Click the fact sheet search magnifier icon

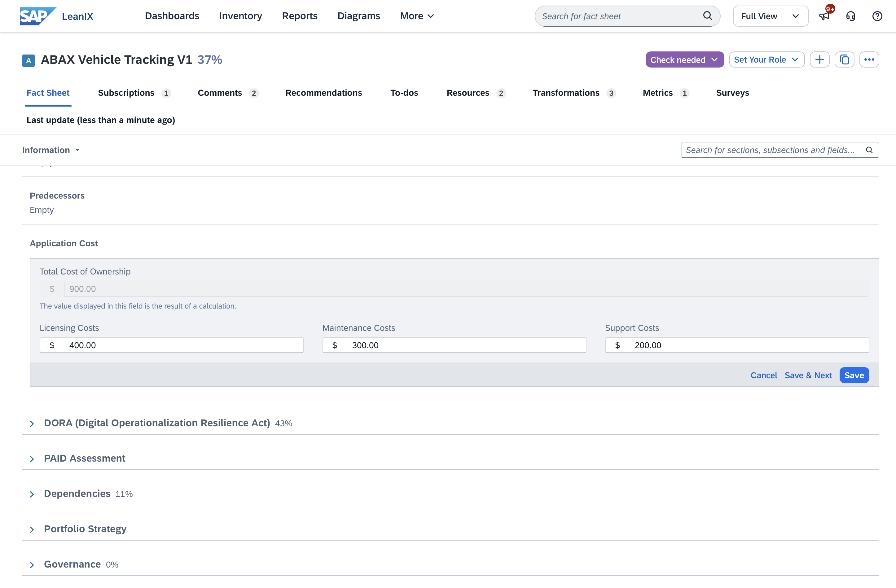click(x=707, y=16)
